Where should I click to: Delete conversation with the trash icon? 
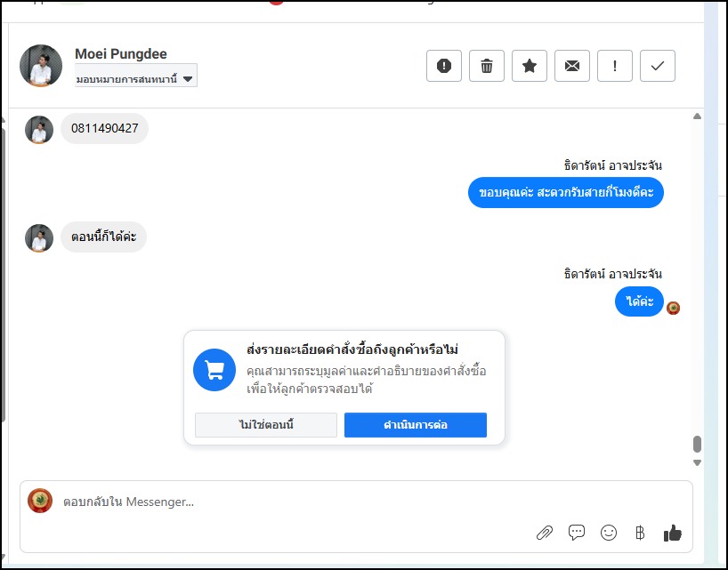tap(487, 66)
